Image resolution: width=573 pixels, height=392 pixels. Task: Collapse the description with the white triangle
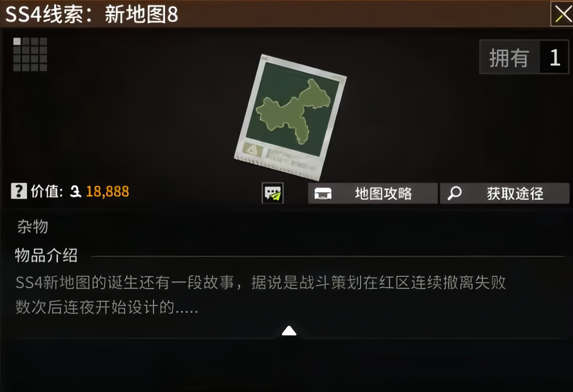coord(289,331)
